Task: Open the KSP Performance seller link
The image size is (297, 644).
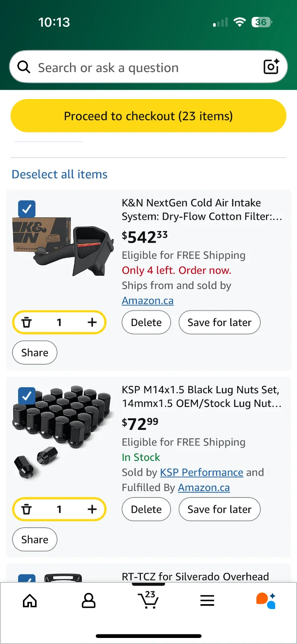Action: (201, 472)
